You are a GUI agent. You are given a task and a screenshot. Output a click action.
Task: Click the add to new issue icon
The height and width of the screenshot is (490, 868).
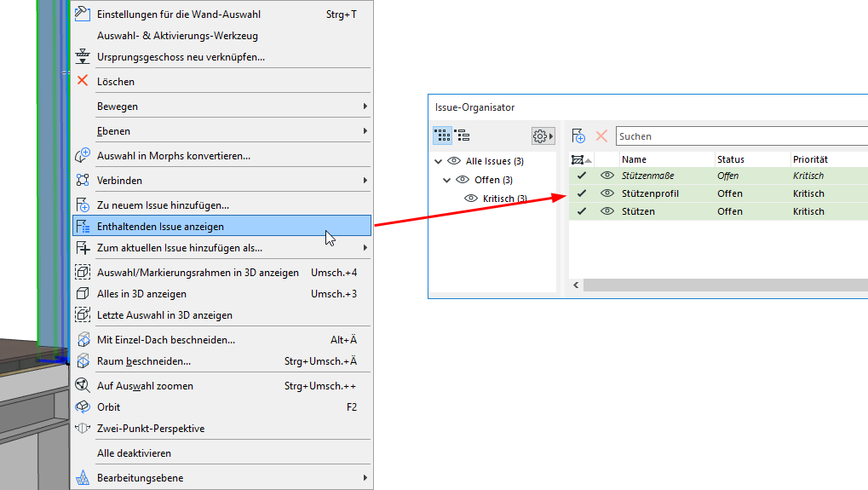tap(83, 205)
